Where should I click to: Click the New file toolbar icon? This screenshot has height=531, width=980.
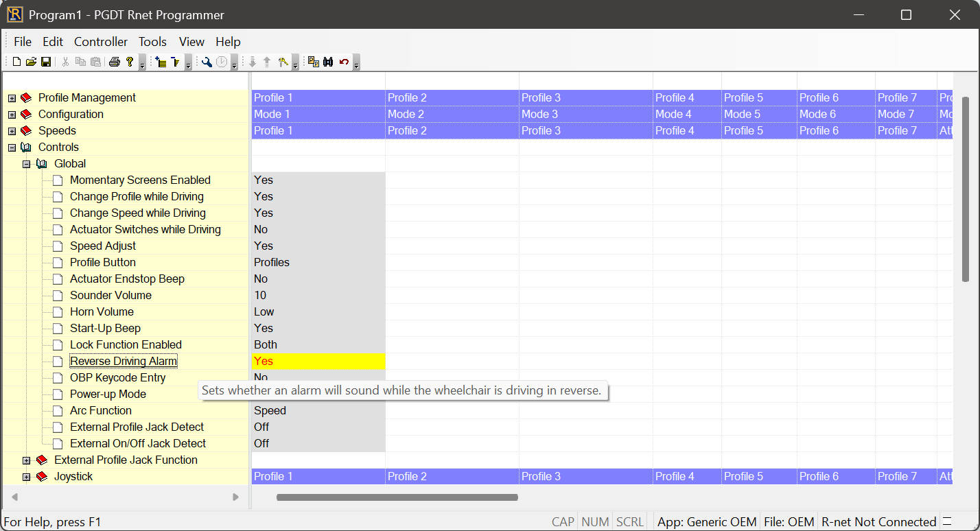(x=16, y=62)
